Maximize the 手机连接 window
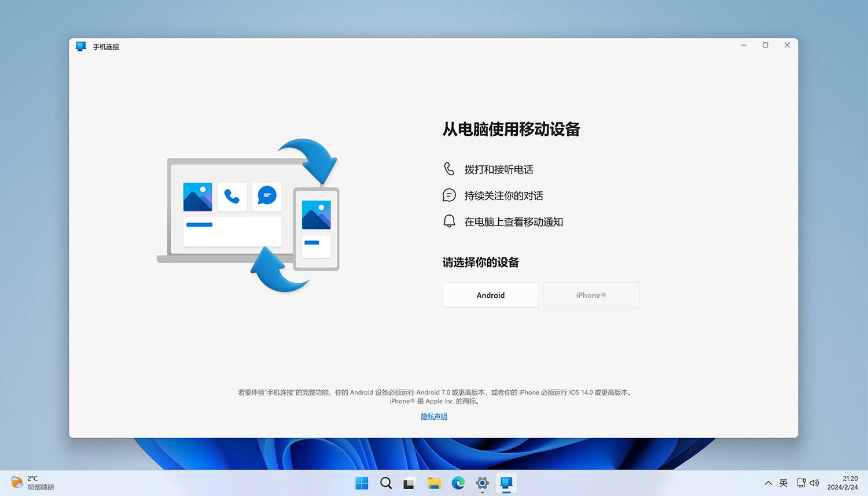Screen dimensions: 868x496 click(x=766, y=45)
